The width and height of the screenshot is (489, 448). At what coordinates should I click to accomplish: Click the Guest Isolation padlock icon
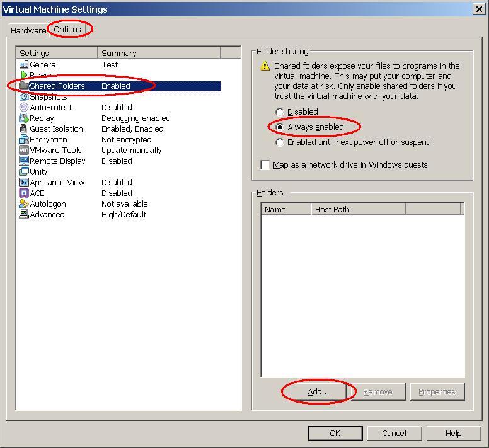[x=24, y=129]
